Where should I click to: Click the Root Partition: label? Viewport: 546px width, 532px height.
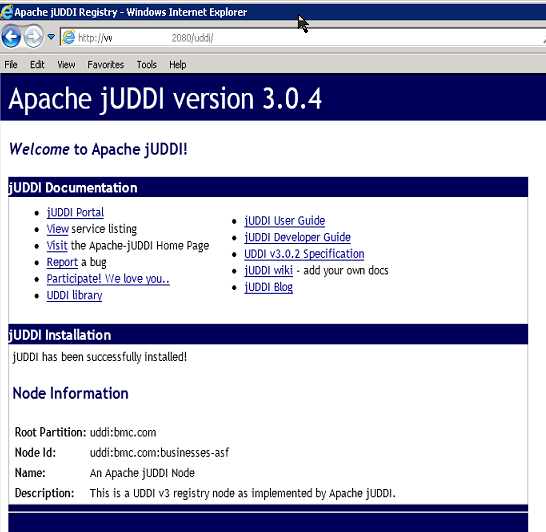pyautogui.click(x=50, y=432)
